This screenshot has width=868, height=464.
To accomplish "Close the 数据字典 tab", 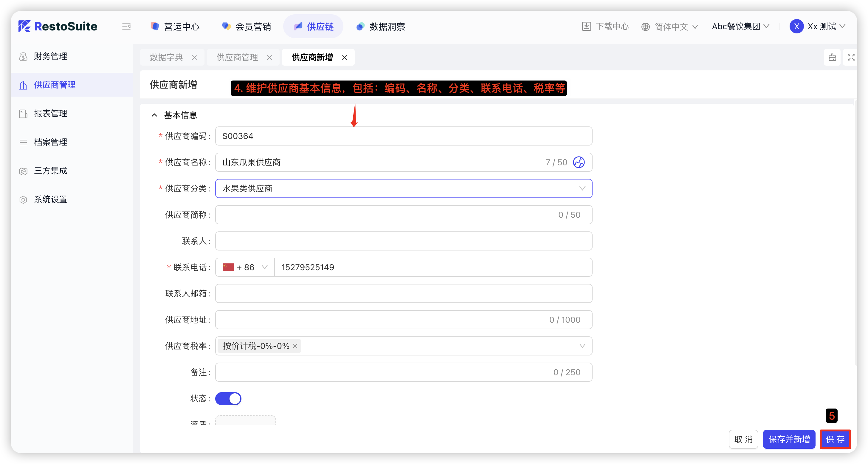I will [194, 58].
